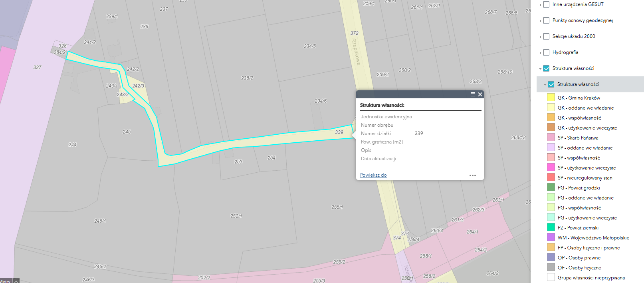Click the GK - Gmina Kraków yellow swatch
The height and width of the screenshot is (283, 644).
[x=551, y=97]
